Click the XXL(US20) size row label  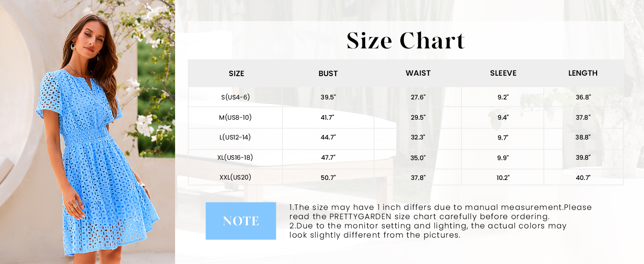coord(235,177)
